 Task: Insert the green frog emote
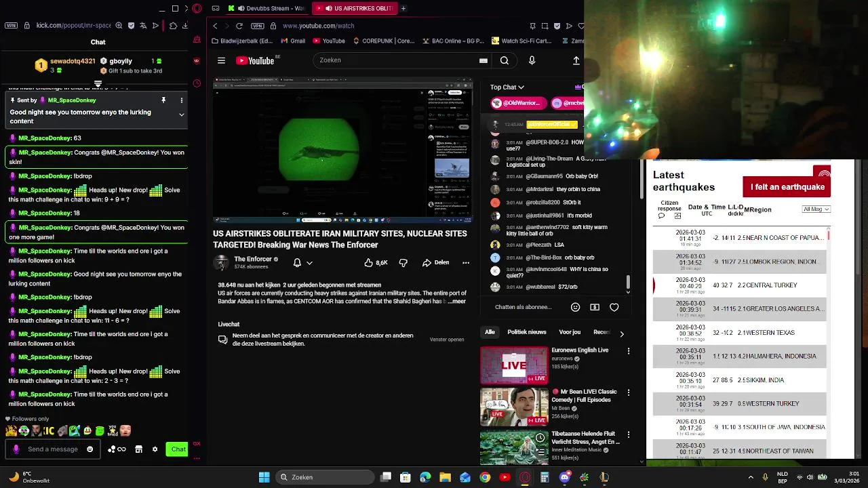point(100,430)
